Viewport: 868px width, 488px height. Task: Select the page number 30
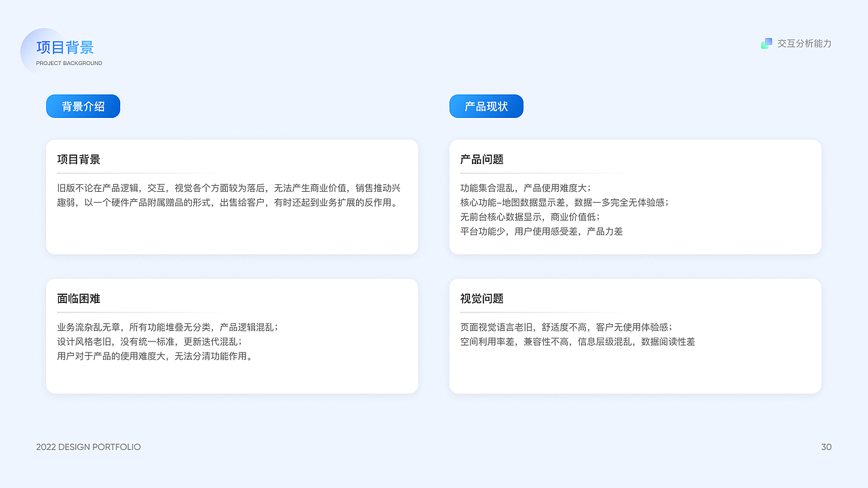(x=826, y=447)
